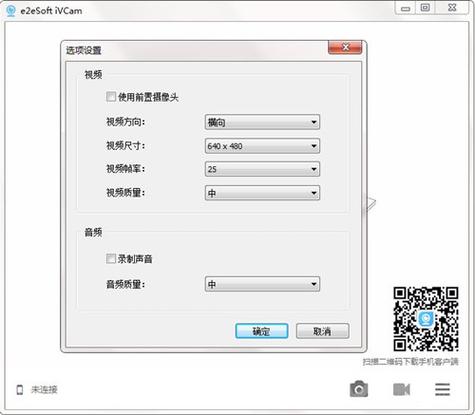Click the camera snapshot icon
This screenshot has height=415, width=475.
click(x=359, y=389)
